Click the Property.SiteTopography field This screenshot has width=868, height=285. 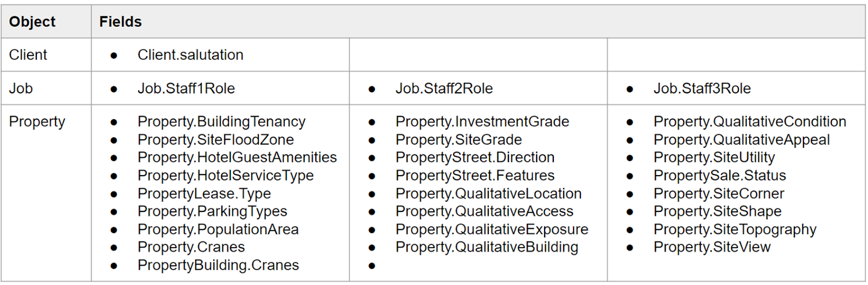coord(735,229)
